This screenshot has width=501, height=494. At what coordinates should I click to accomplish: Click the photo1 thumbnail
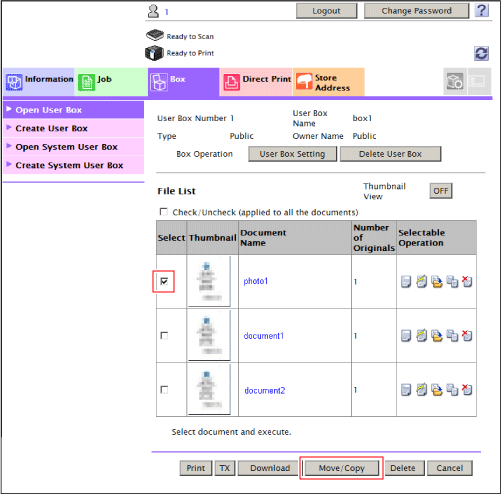tap(209, 282)
